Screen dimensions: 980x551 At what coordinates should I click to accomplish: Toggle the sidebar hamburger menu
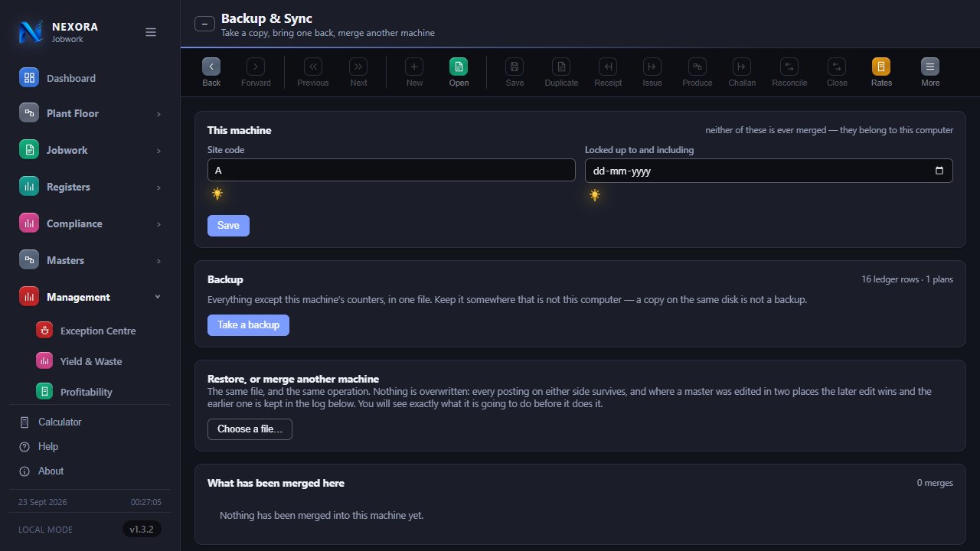(x=151, y=32)
